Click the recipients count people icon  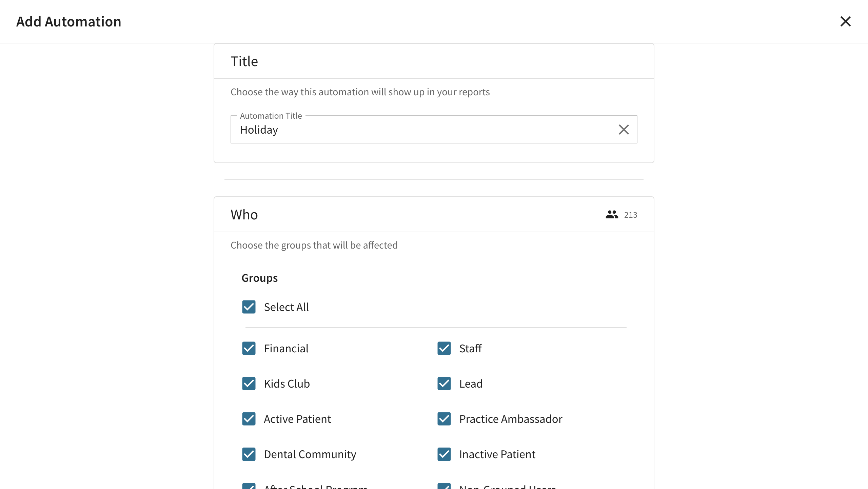[x=612, y=215]
